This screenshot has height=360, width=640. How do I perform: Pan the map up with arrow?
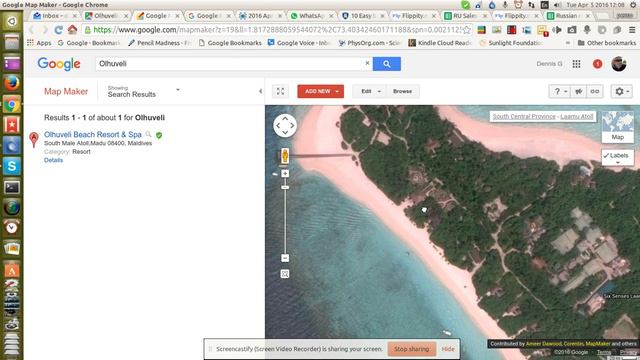pos(285,118)
